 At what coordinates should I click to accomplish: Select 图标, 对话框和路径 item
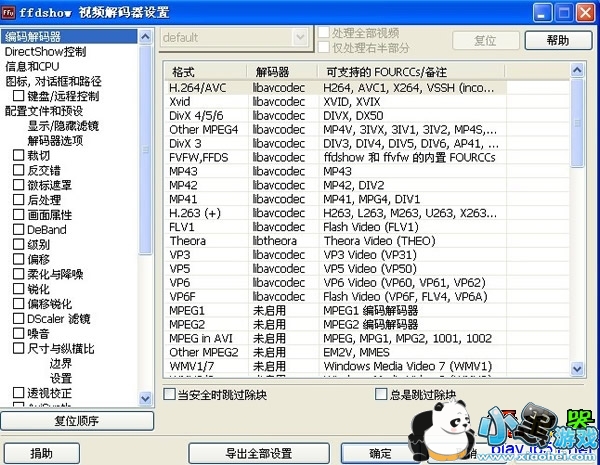click(x=53, y=81)
